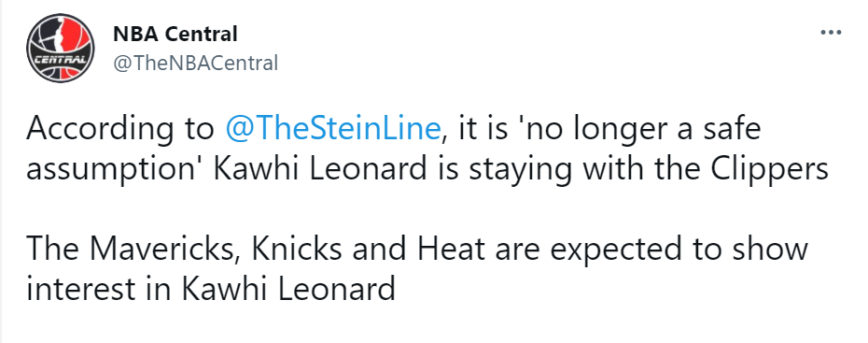The height and width of the screenshot is (343, 868).
Task: Open the @TheNBACentral handle
Action: tap(195, 64)
